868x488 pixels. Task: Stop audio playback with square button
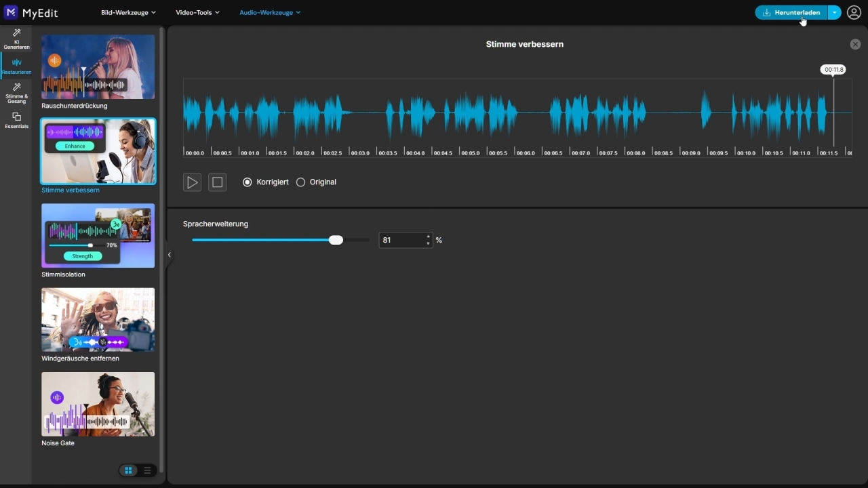[217, 182]
